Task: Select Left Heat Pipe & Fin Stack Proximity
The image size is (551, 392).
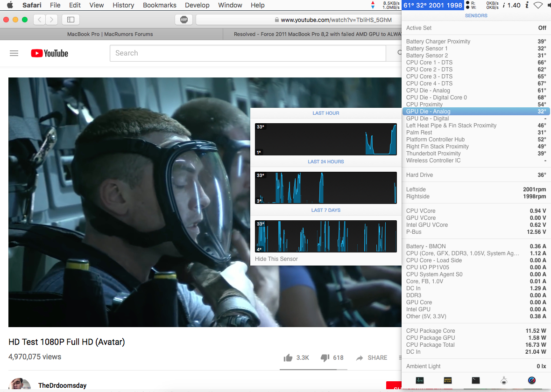Action: point(476,126)
